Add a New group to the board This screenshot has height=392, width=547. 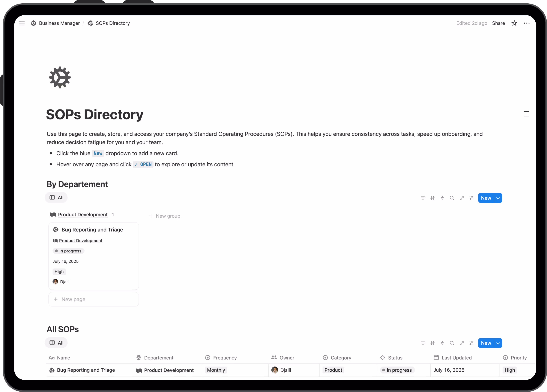coord(164,216)
